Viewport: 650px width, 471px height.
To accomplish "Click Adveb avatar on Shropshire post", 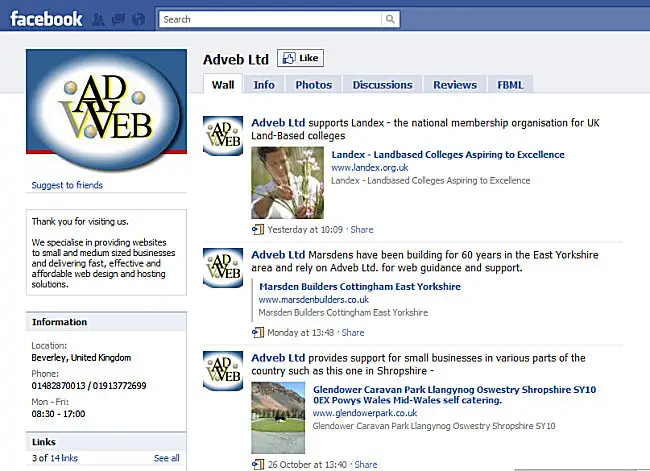I will click(223, 371).
